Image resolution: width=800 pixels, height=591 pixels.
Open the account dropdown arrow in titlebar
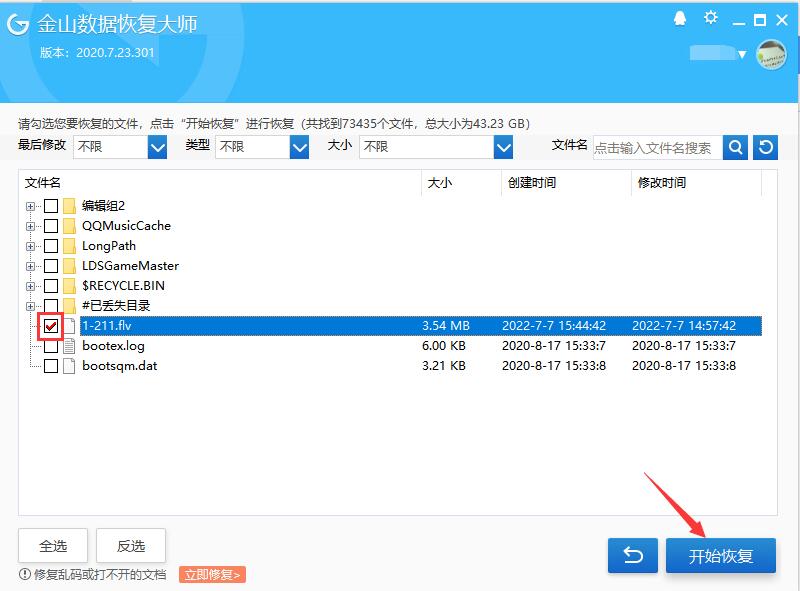[744, 55]
